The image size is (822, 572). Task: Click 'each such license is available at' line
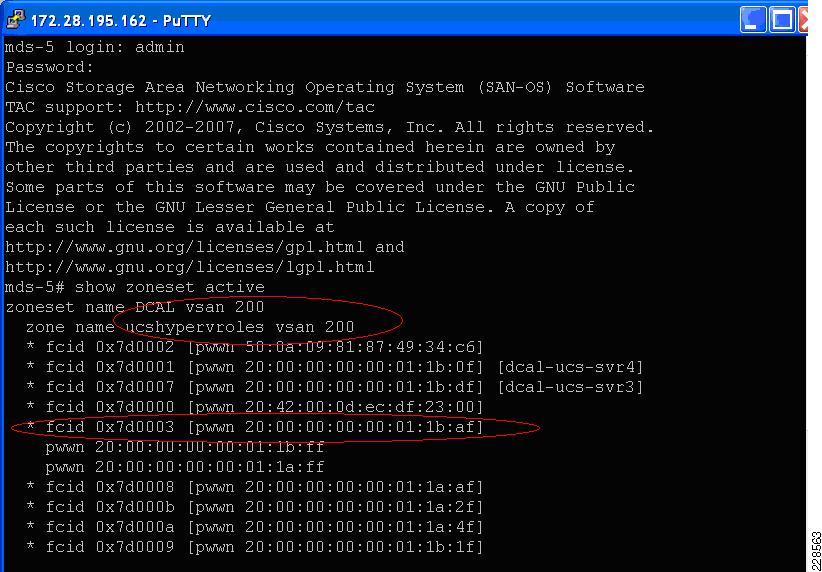click(x=170, y=226)
